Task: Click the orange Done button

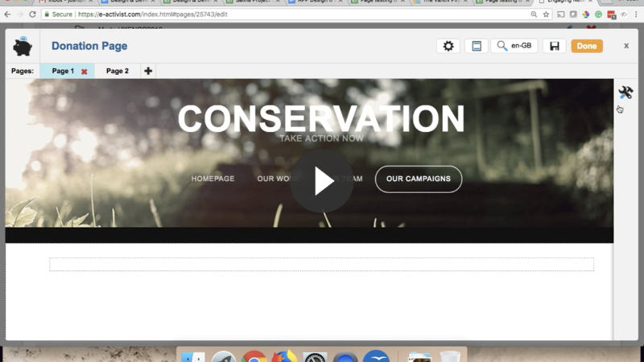Action: click(x=587, y=46)
